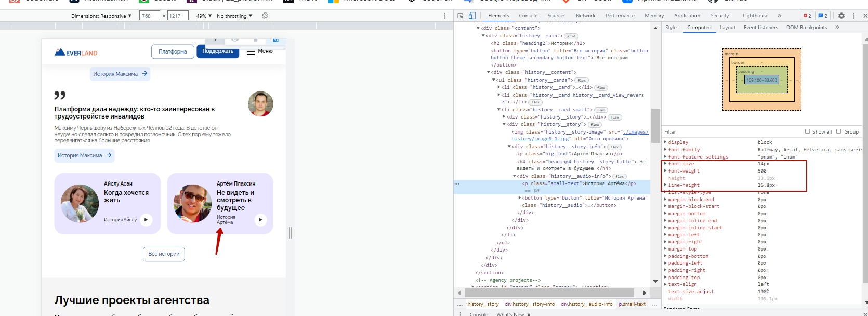Viewport: 868px width, 316px height.
Task: Expand the font-family computed property
Action: tap(665, 150)
